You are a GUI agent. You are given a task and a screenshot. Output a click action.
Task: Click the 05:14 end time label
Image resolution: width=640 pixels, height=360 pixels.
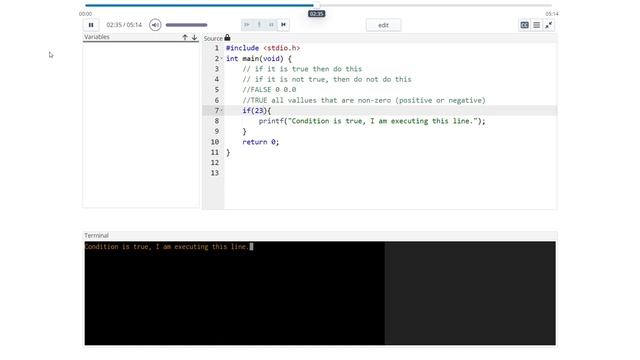click(x=551, y=14)
